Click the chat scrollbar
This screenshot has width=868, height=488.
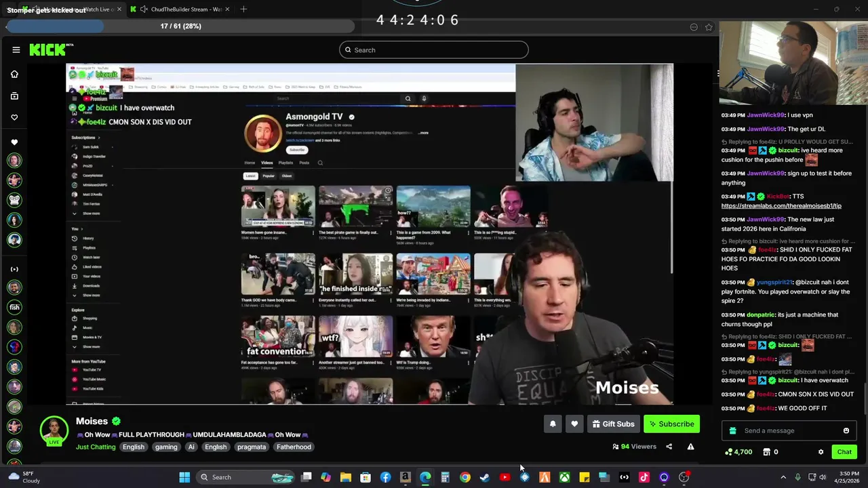coord(865,400)
